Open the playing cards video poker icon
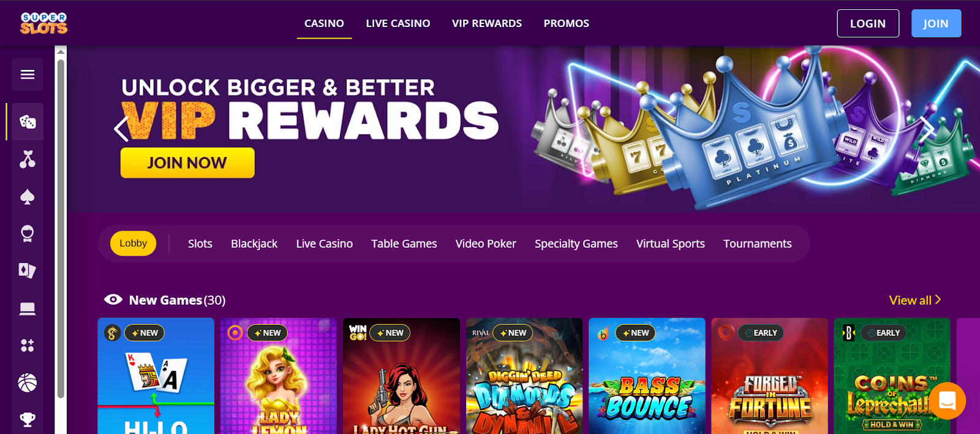The height and width of the screenshot is (434, 980). 28,270
